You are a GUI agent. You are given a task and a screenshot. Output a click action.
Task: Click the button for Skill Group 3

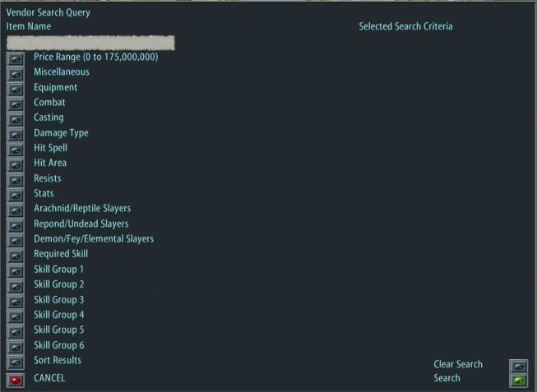(x=16, y=302)
